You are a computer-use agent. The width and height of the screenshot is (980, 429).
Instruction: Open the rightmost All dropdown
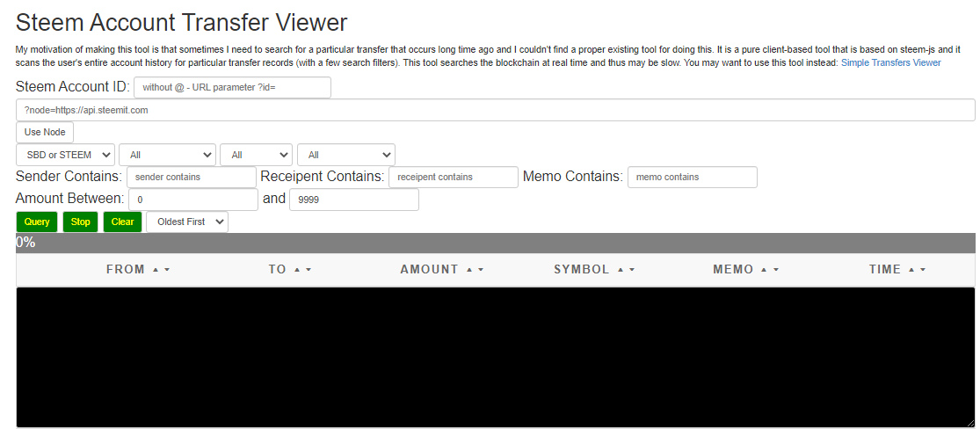[346, 155]
